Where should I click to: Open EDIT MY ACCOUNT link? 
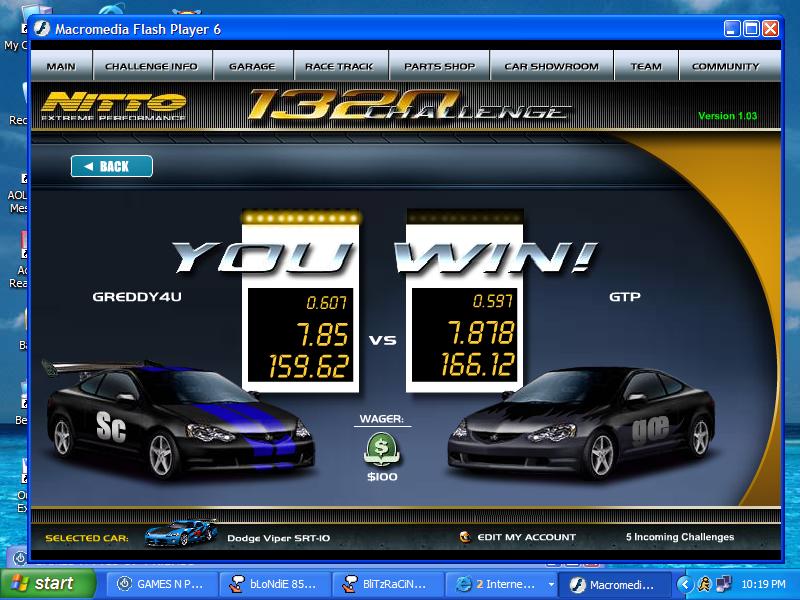[527, 537]
